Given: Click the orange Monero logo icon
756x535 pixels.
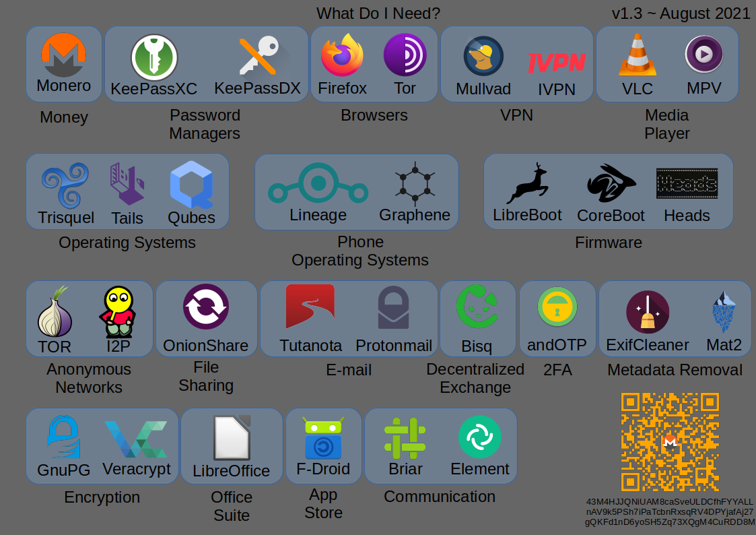Looking at the screenshot, I should 64,55.
